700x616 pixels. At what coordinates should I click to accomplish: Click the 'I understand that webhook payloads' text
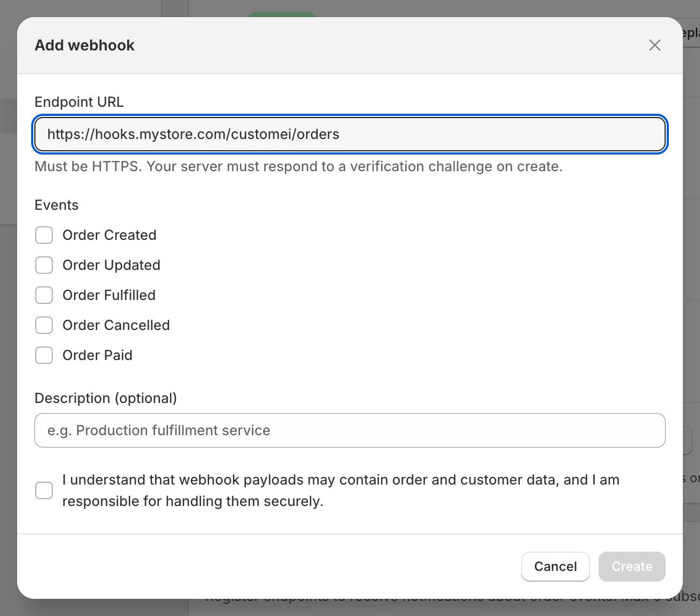341,490
